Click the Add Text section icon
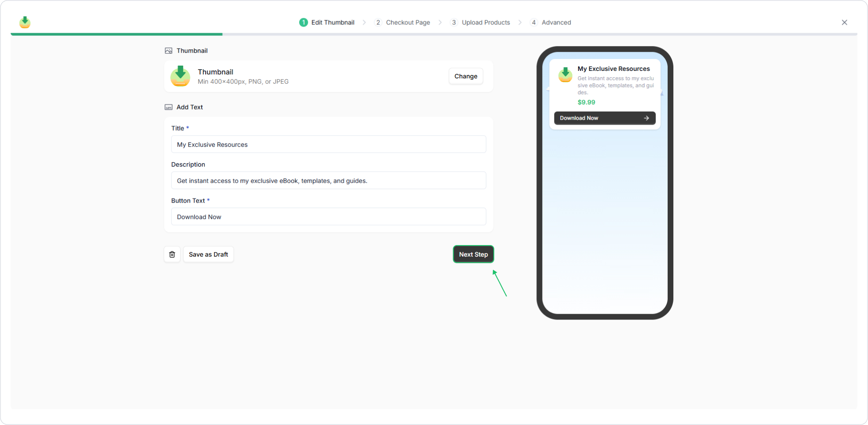The width and height of the screenshot is (868, 425). [168, 107]
